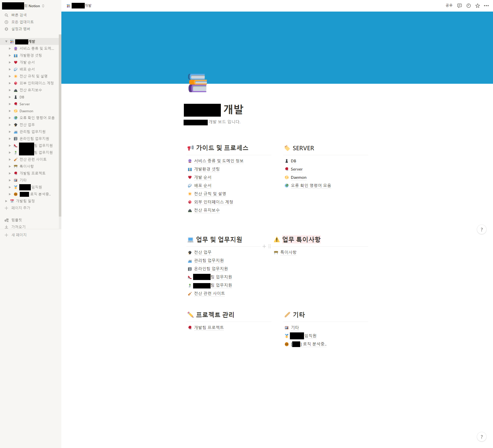The image size is (493, 448).
Task: Collapse the top-level 개발 page tree
Action: tap(6, 41)
